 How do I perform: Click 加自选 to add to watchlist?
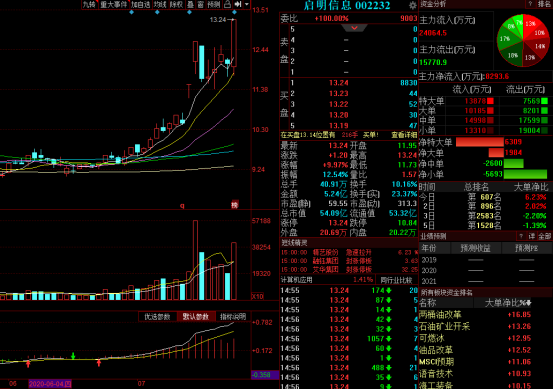coord(140,4)
